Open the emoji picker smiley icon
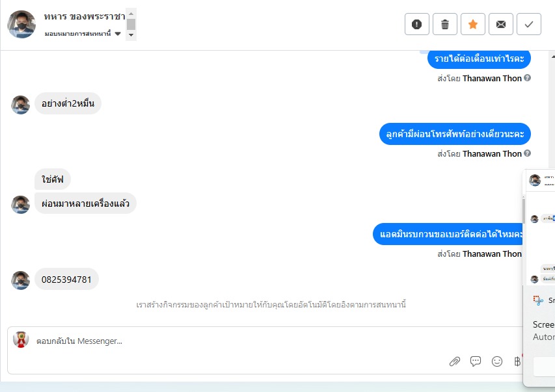Viewport: 555px width, 392px height. pyautogui.click(x=497, y=361)
